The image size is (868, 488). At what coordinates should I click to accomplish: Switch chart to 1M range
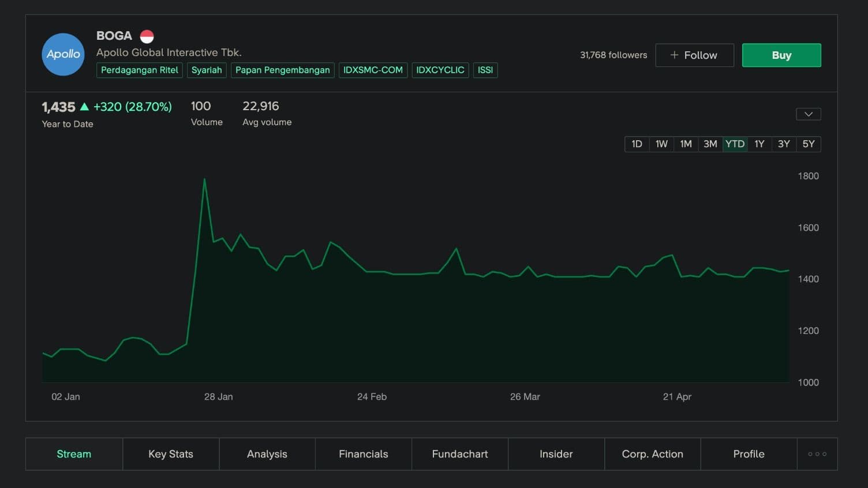pos(686,144)
